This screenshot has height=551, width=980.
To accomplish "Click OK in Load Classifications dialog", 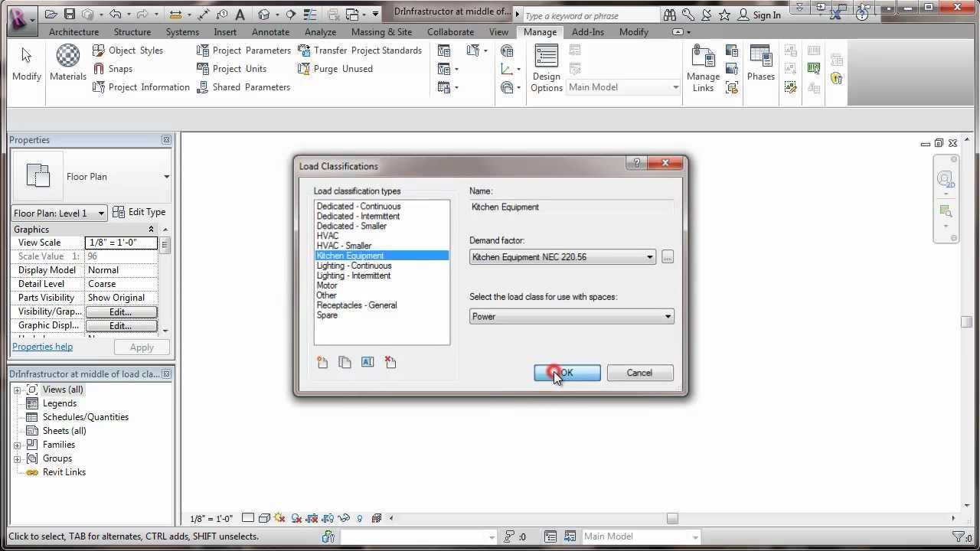I will [567, 373].
